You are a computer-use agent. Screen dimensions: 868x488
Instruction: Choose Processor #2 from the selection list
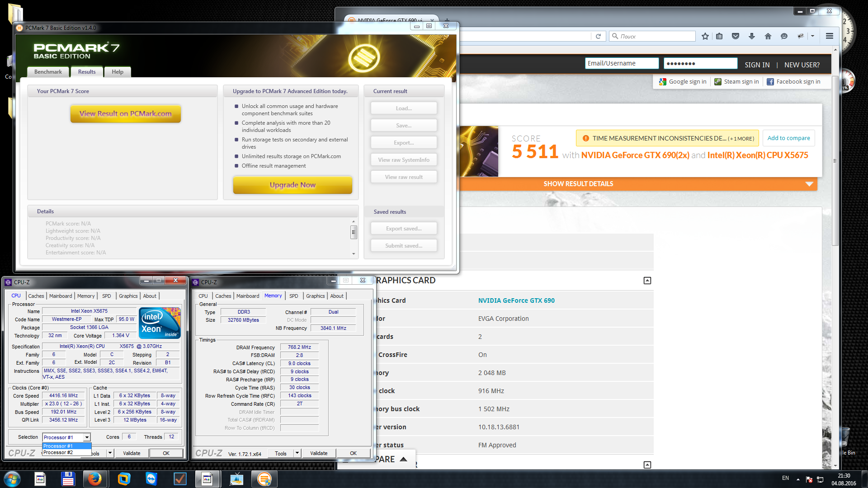66,452
